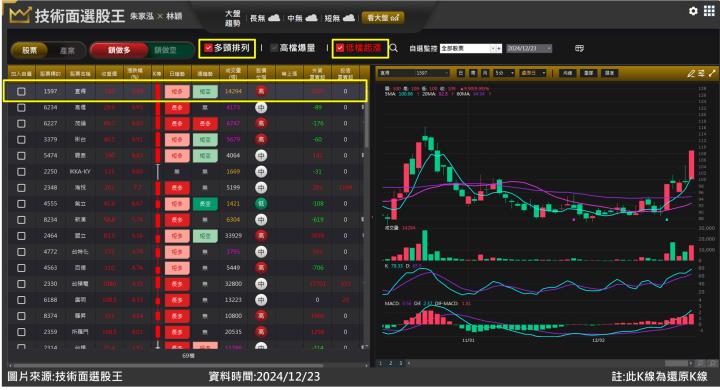Select the red long-side filter mode
Screen dimensions: 720x390
click(119, 50)
